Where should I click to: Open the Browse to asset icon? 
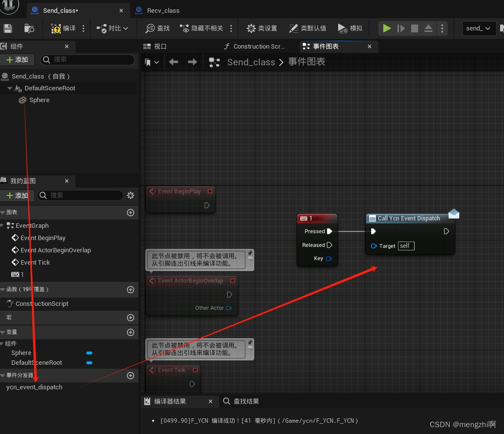coord(29,28)
